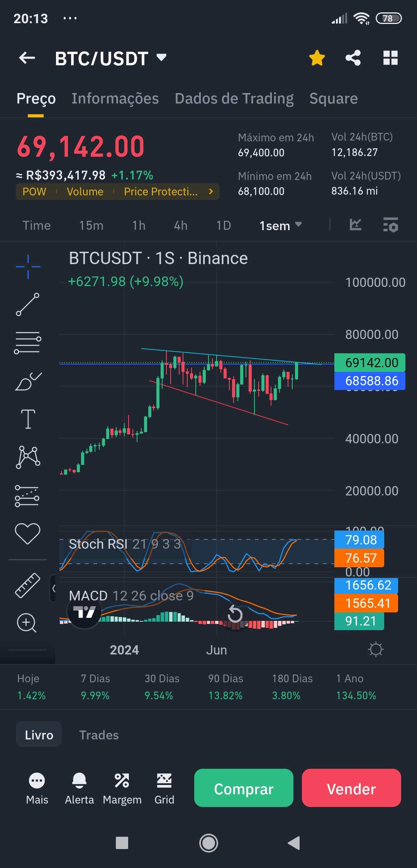Image resolution: width=417 pixels, height=868 pixels.
Task: Tap the Vender button
Action: 351,788
